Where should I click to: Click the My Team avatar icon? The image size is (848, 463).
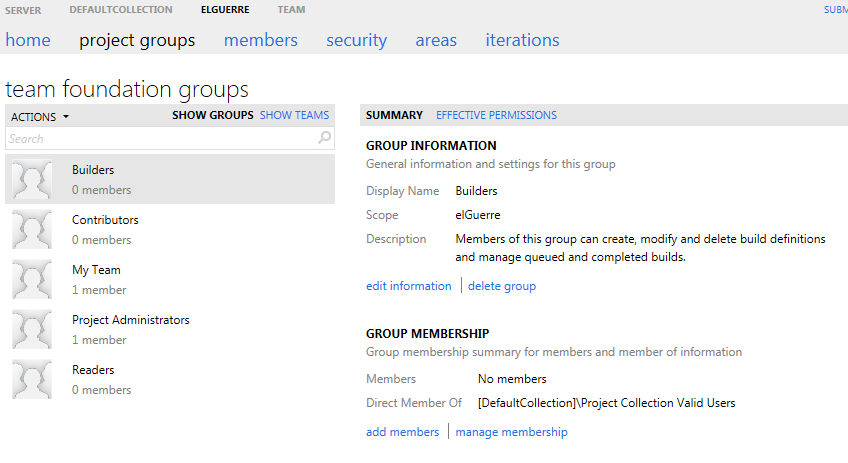point(31,280)
